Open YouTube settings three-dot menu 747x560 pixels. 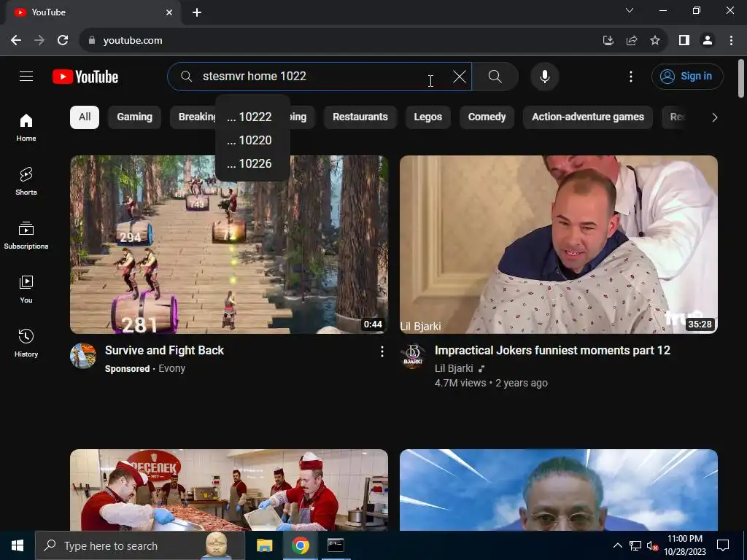[x=631, y=76]
